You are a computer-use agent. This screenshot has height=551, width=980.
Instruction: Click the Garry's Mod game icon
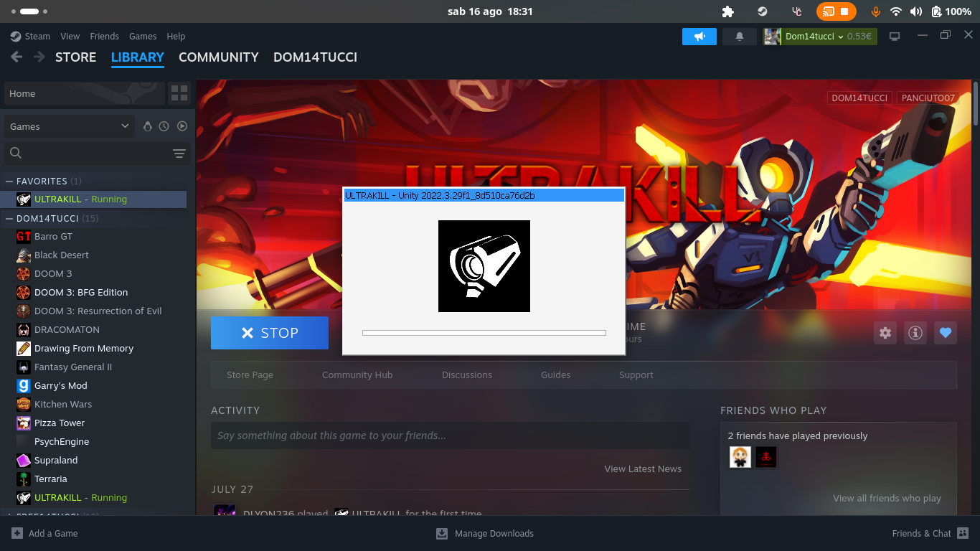click(x=24, y=386)
